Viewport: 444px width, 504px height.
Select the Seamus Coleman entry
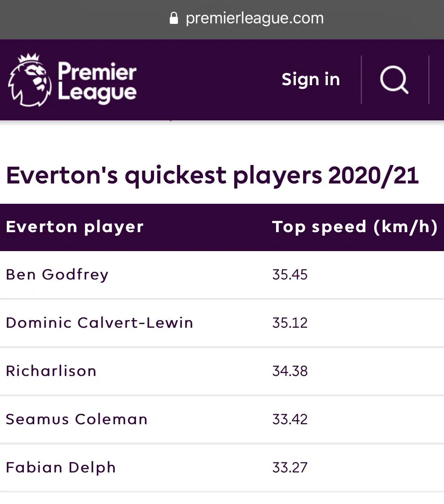(x=77, y=419)
